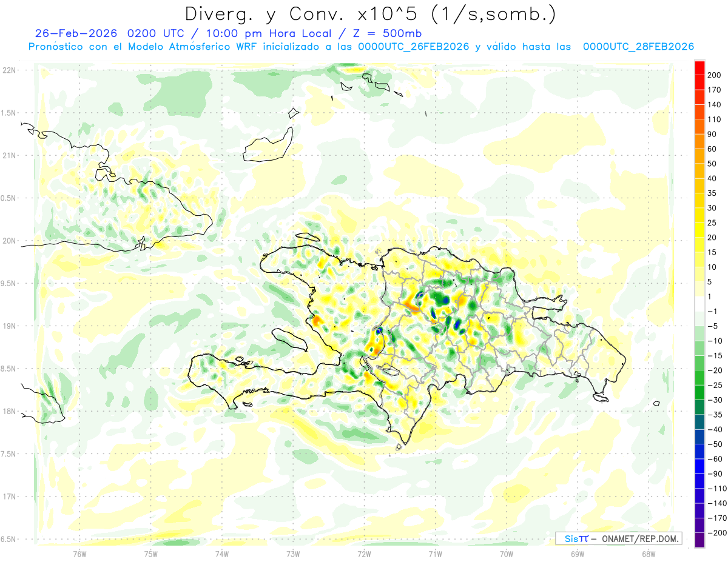728x562 pixels.
Task: Click the color bar label '-170'
Action: [717, 518]
